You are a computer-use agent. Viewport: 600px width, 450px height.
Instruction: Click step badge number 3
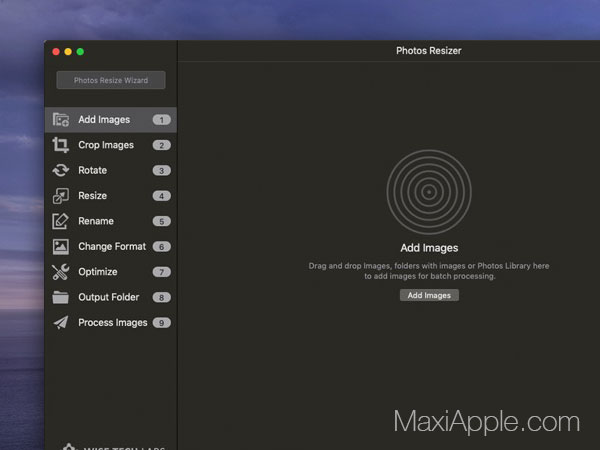[161, 171]
